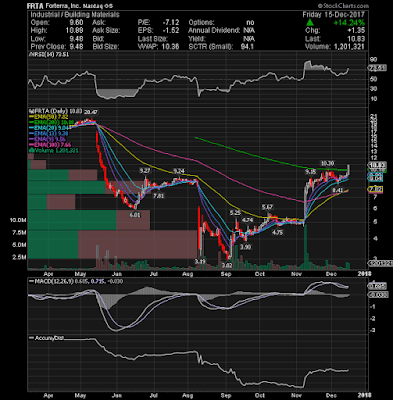Click the 2.5M volume axis label
The width and height of the screenshot is (393, 400).
pyautogui.click(x=20, y=257)
